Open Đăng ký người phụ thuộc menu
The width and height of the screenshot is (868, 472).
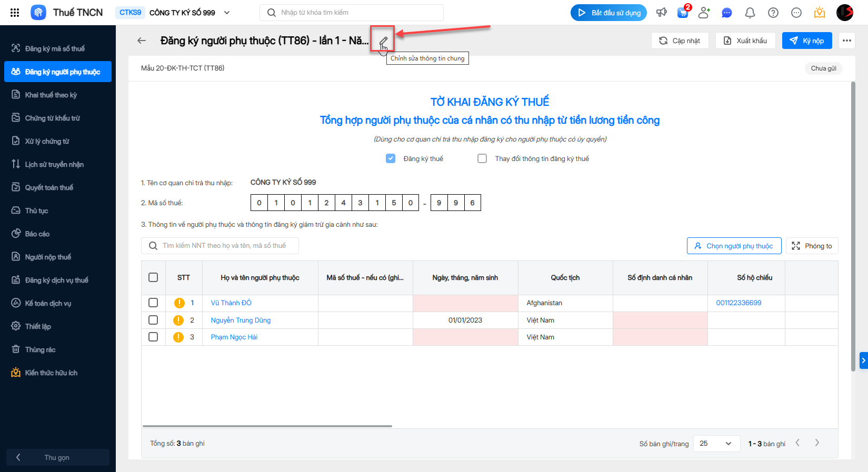[x=58, y=72]
